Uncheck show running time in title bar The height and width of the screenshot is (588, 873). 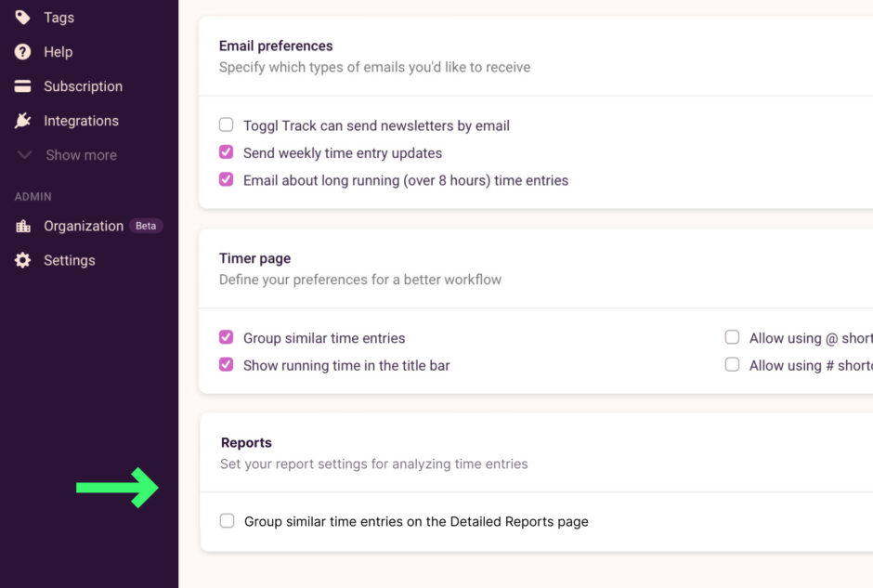point(226,365)
